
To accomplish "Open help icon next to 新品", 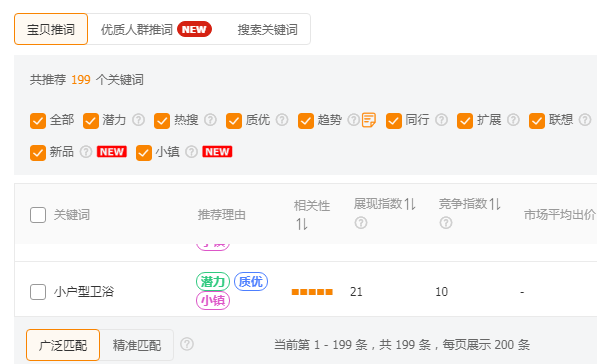I will tap(86, 152).
